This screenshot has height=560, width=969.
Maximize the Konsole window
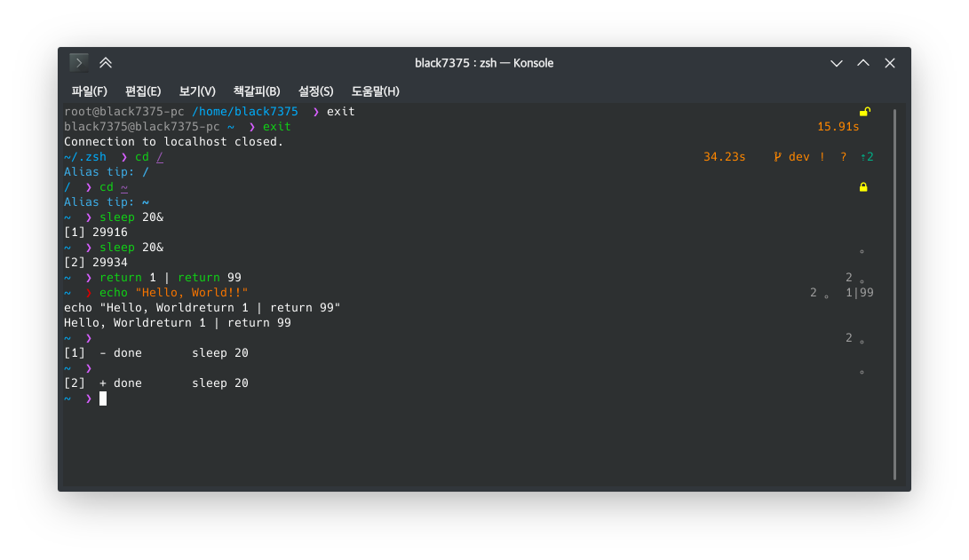click(863, 63)
